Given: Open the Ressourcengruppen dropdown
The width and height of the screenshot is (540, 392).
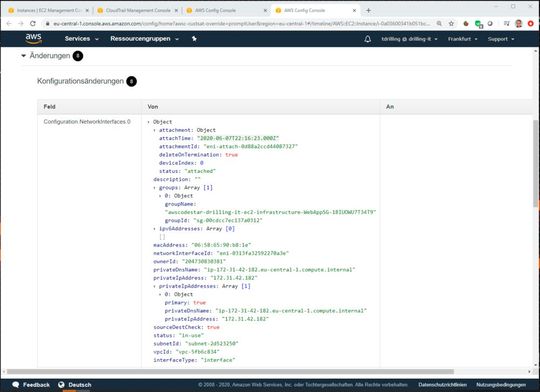Looking at the screenshot, I should [144, 39].
